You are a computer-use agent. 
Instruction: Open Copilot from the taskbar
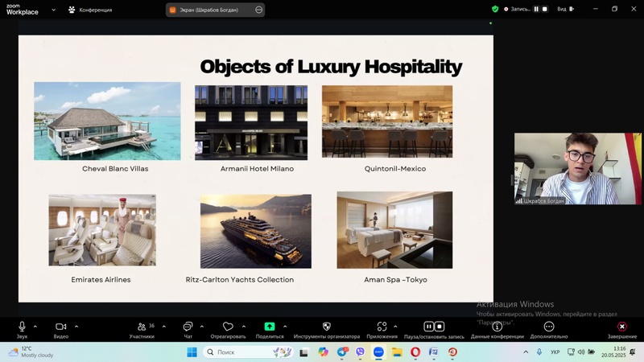pyautogui.click(x=323, y=352)
